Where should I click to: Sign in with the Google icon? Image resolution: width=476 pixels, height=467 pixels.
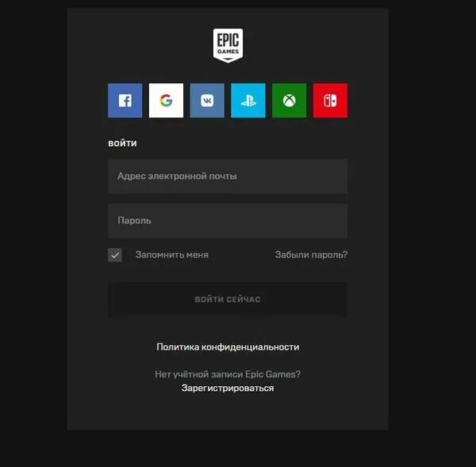pos(166,101)
